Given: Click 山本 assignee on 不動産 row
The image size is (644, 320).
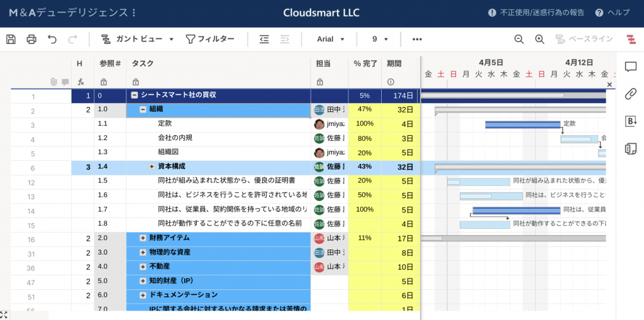Looking at the screenshot, I should tap(329, 267).
